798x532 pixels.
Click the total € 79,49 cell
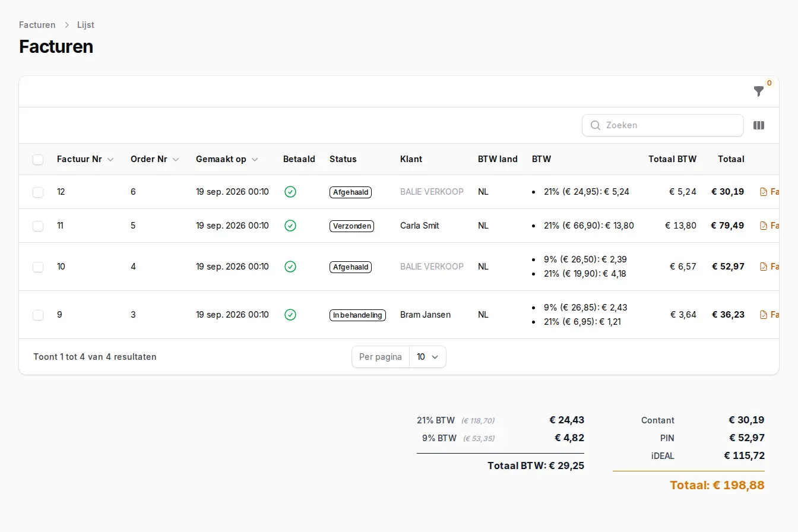coord(727,226)
